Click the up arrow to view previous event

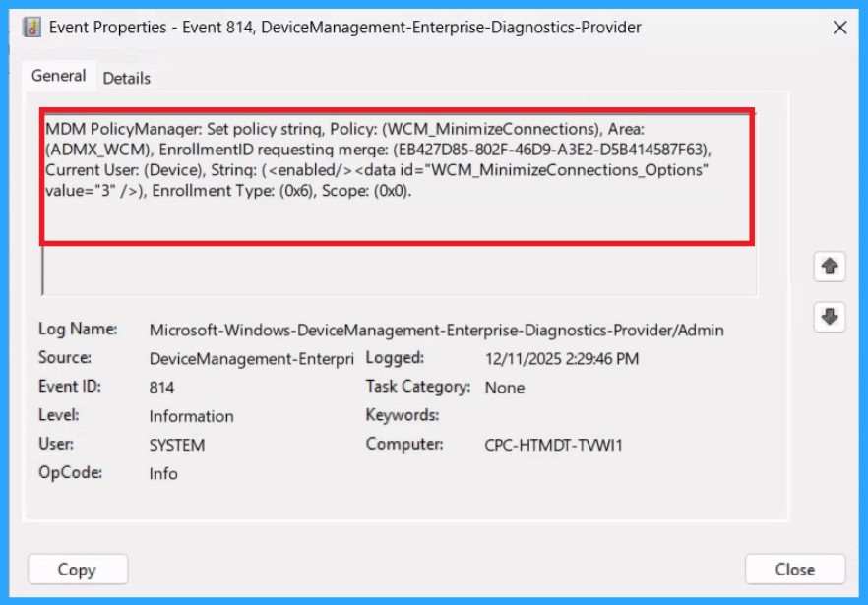(x=830, y=267)
